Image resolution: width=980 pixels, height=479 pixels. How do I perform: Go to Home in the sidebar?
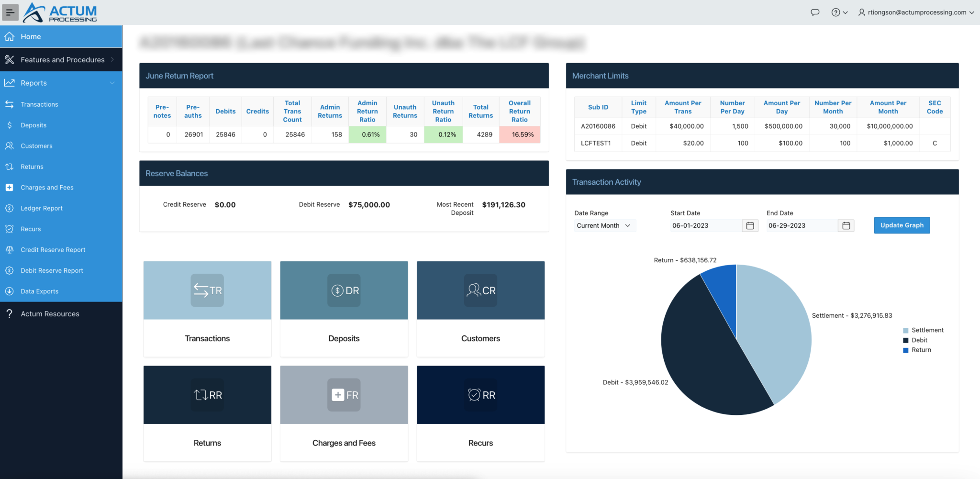click(x=61, y=36)
